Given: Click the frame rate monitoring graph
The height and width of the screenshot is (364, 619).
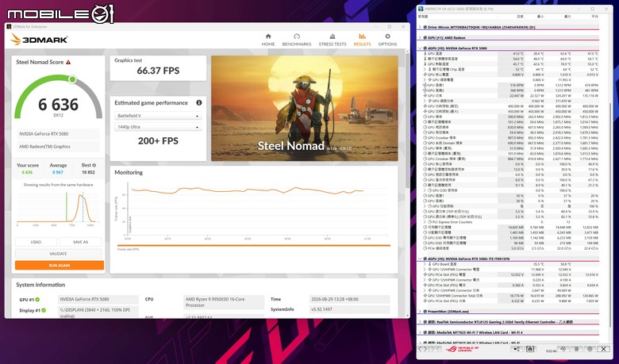Looking at the screenshot, I should pyautogui.click(x=251, y=209).
